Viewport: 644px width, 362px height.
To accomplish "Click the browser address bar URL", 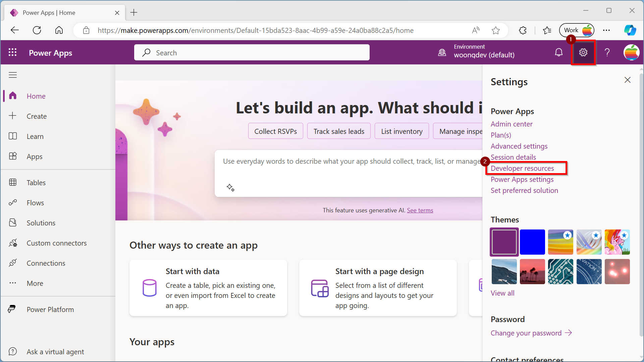I will click(256, 30).
